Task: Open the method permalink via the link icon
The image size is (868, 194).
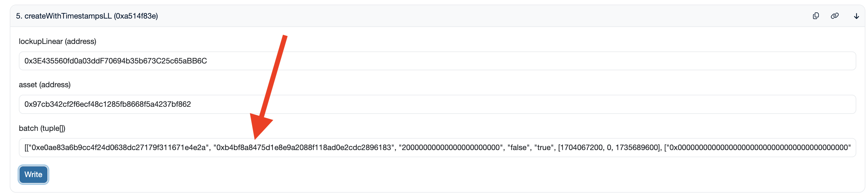Action: click(x=836, y=16)
